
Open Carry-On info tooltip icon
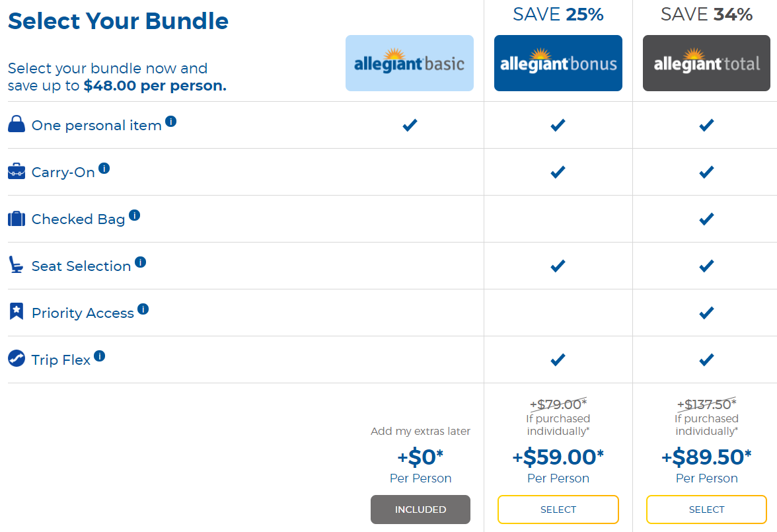104,169
